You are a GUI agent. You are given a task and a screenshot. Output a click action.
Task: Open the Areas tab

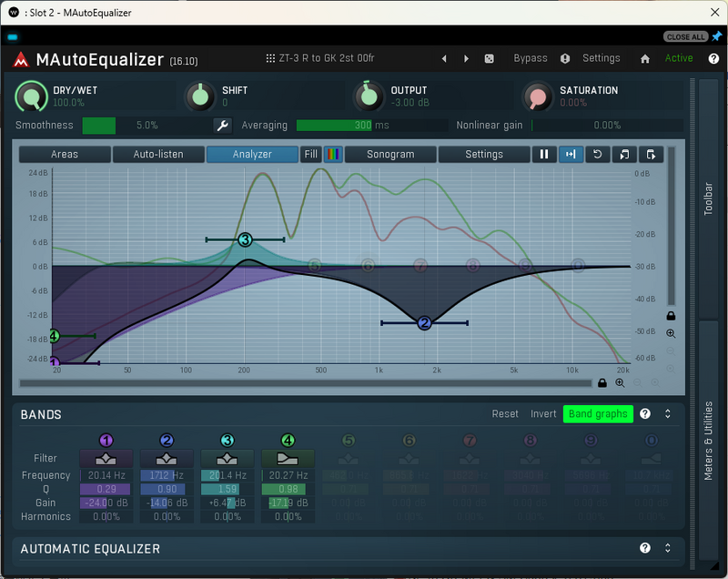(65, 154)
